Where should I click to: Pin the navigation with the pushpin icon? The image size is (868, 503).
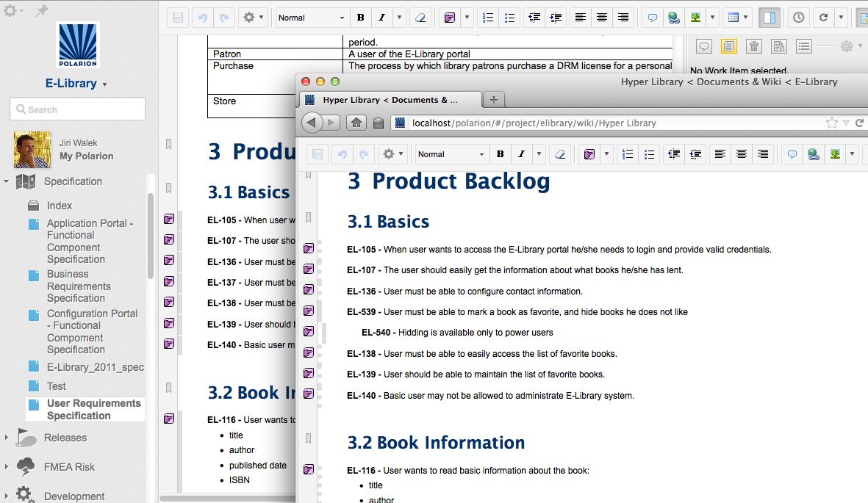(x=41, y=10)
